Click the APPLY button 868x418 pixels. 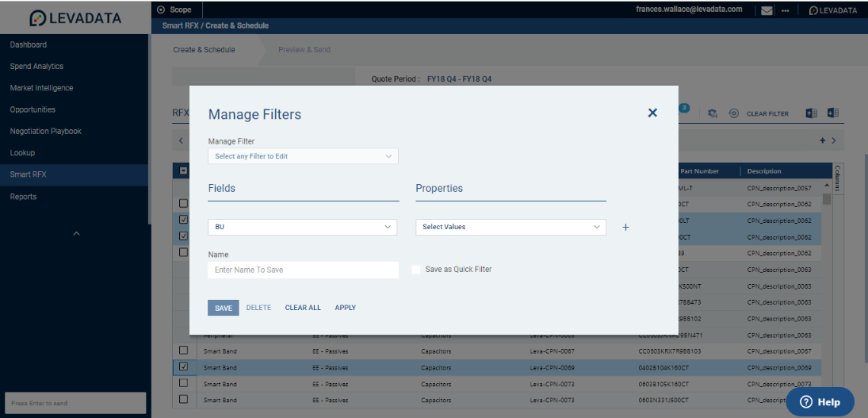point(346,308)
